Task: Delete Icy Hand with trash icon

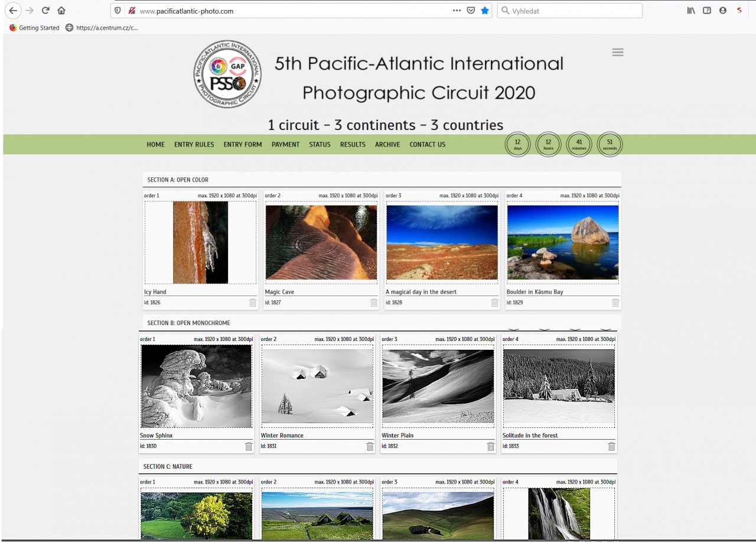Action: coord(253,303)
